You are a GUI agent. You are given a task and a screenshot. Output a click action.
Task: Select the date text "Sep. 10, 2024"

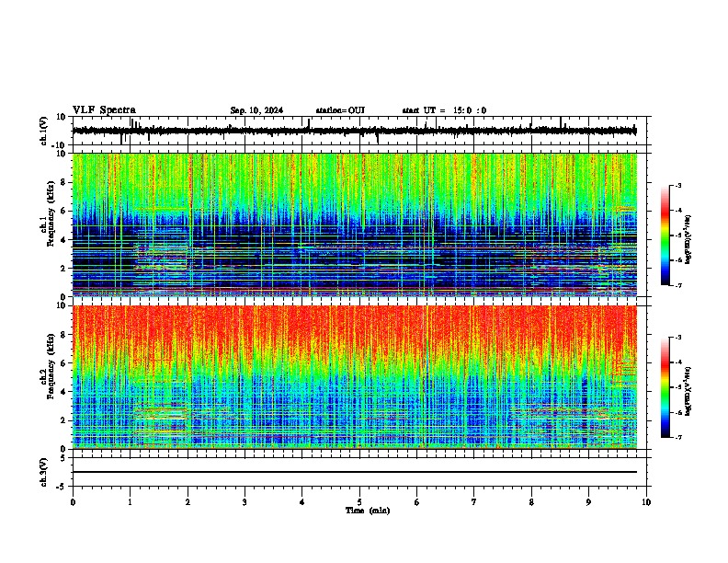(x=256, y=110)
